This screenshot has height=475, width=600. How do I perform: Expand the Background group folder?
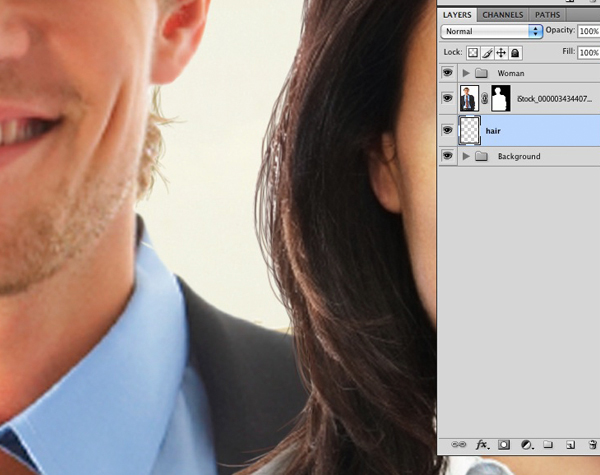pos(465,157)
